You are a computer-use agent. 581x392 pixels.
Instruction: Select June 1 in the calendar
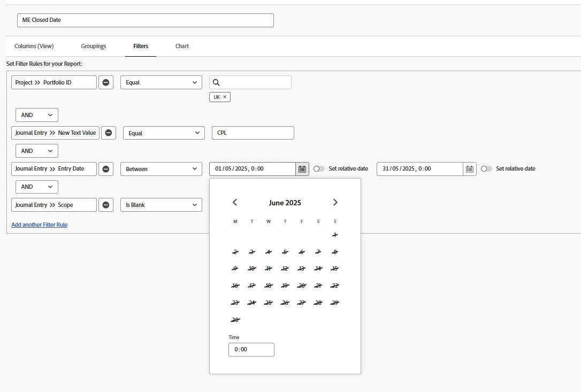click(335, 235)
